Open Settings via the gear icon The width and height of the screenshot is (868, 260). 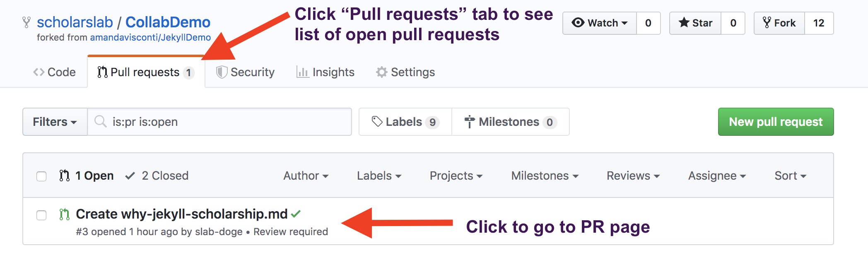tap(382, 72)
